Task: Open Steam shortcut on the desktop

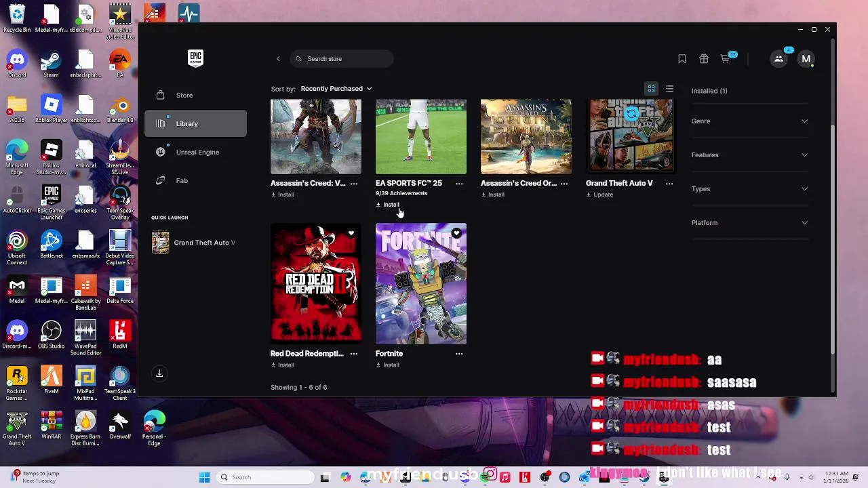Action: tap(51, 65)
